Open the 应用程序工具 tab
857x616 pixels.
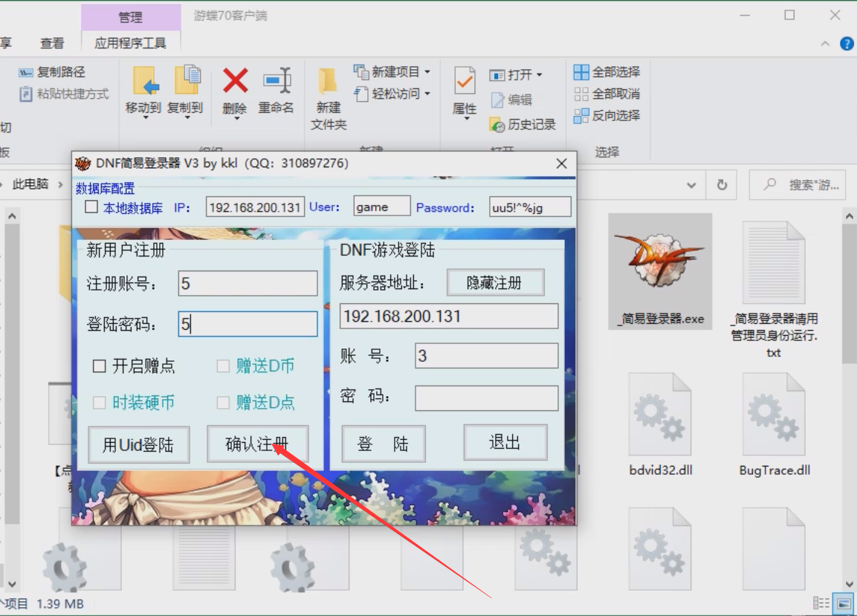[131, 43]
